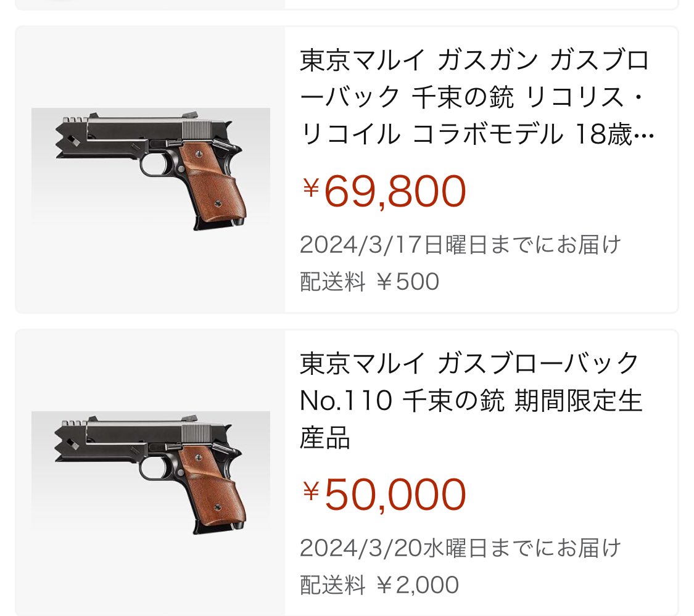Image resolution: width=694 pixels, height=616 pixels.
Task: Open the partially visible listing at top
Action: coord(345,5)
